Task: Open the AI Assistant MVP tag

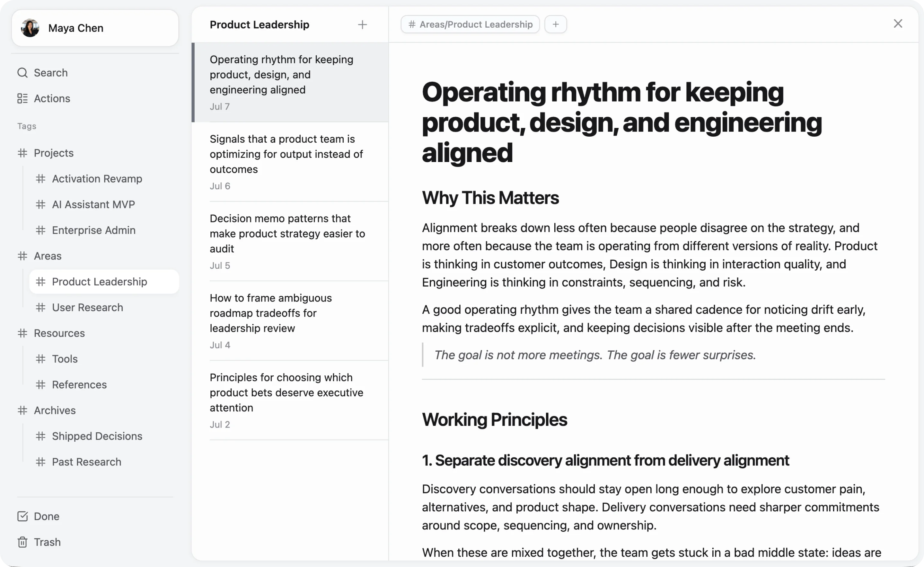Action: (x=93, y=204)
